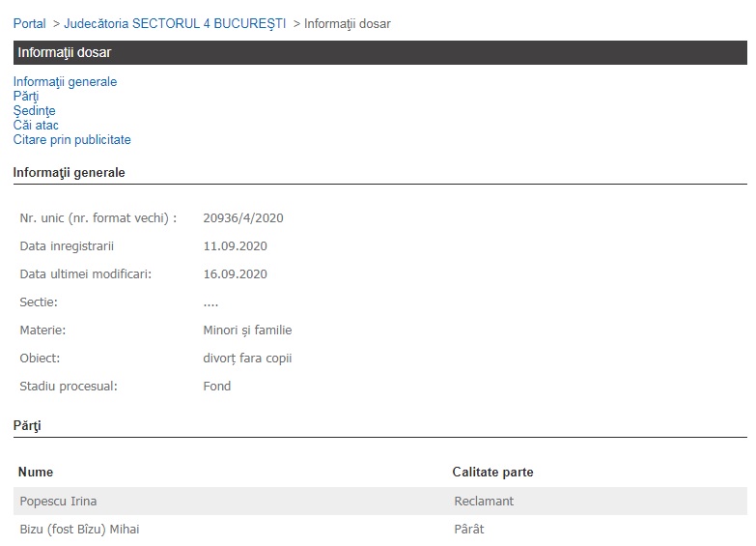Select case number 20936/4/2020
This screenshot has width=756, height=546.
pyautogui.click(x=243, y=218)
